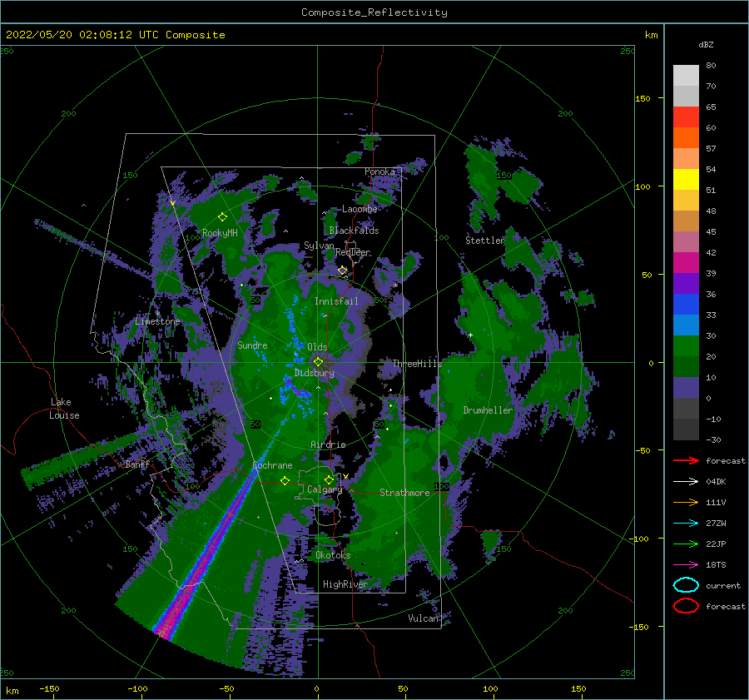
Task: Click the red 'forecast' ellipse legend icon
Action: (686, 606)
